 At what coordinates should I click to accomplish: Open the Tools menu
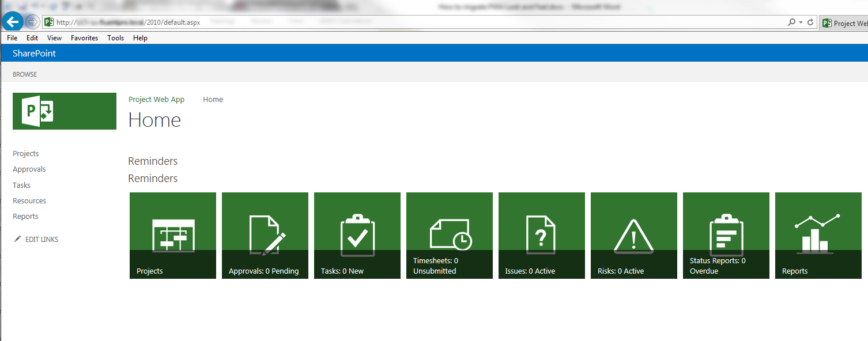click(x=115, y=38)
